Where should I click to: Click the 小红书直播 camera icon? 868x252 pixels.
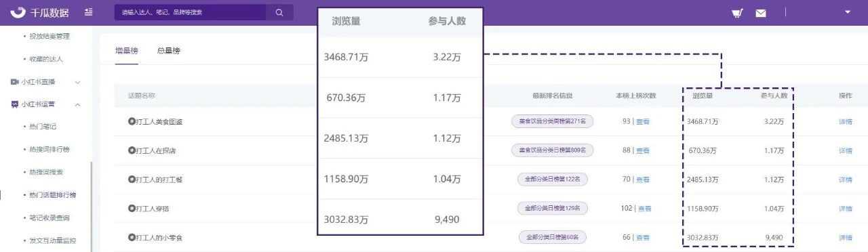tap(14, 82)
